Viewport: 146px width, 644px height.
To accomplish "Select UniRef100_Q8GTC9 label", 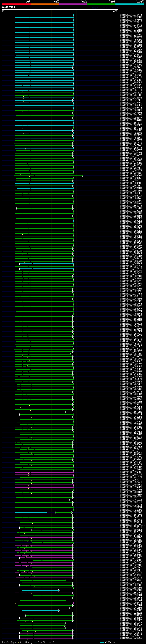I will click(131, 253).
